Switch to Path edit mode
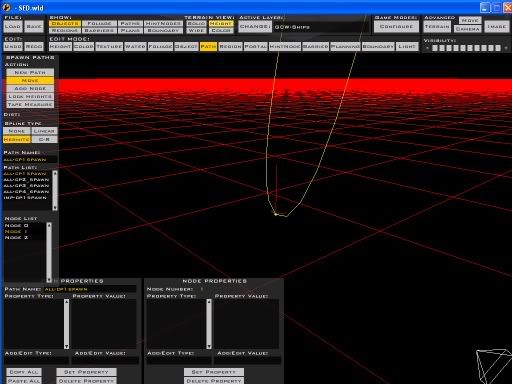512x384 pixels. point(208,46)
